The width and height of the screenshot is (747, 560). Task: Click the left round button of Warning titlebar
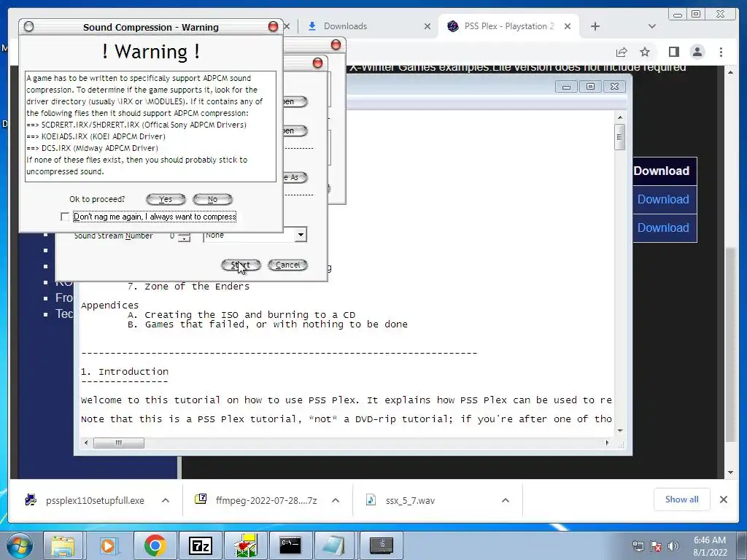coord(28,27)
